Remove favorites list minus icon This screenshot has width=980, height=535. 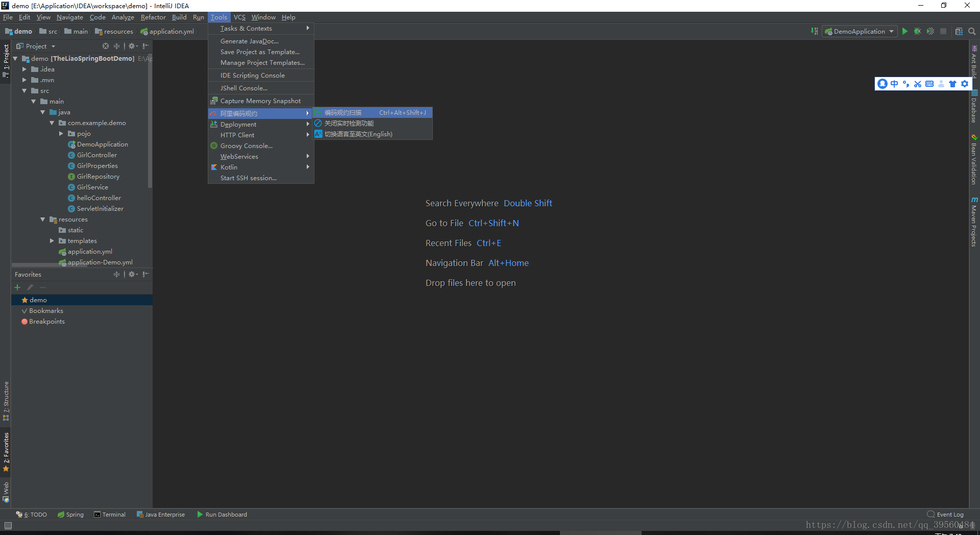pyautogui.click(x=43, y=287)
